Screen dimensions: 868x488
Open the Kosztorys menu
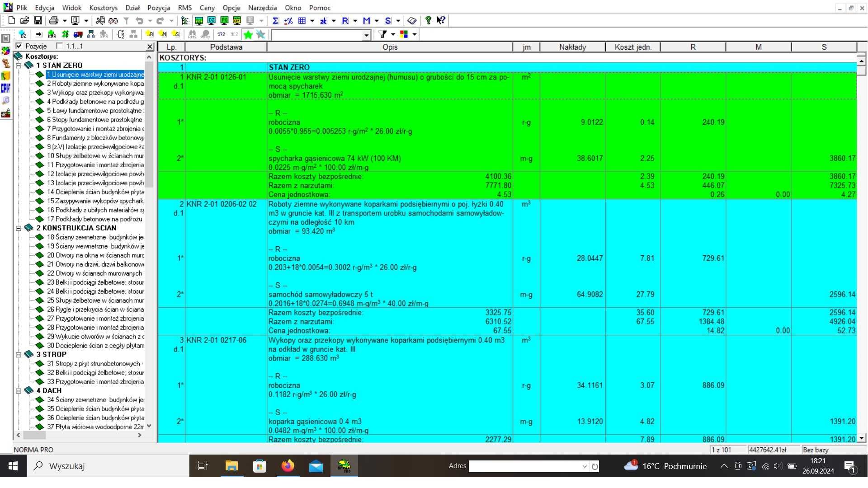pyautogui.click(x=104, y=8)
